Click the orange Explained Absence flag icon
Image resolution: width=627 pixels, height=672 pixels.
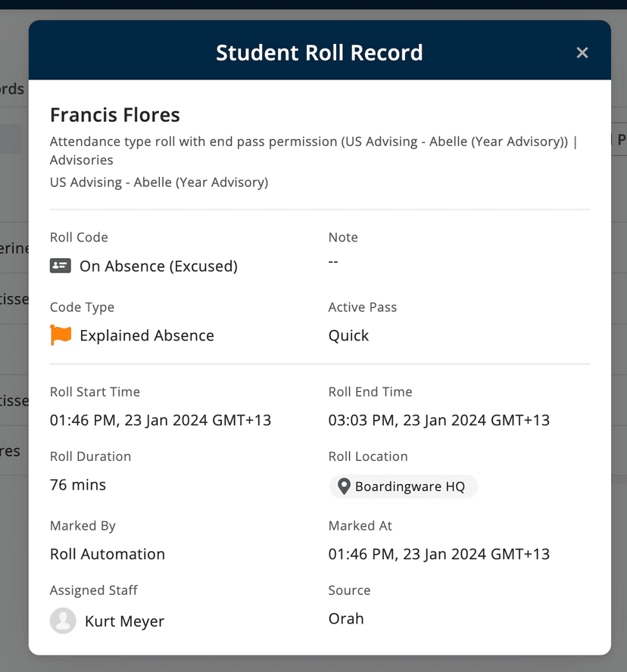pos(59,334)
